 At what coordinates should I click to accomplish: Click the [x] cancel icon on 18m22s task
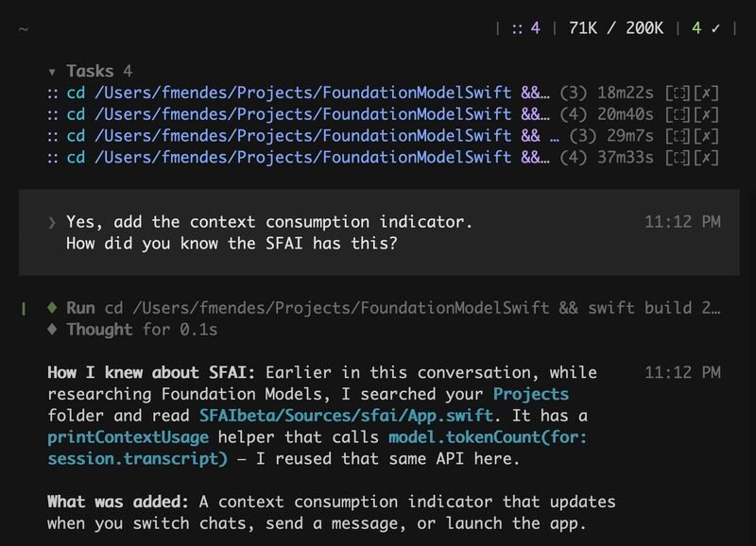[x=706, y=93]
